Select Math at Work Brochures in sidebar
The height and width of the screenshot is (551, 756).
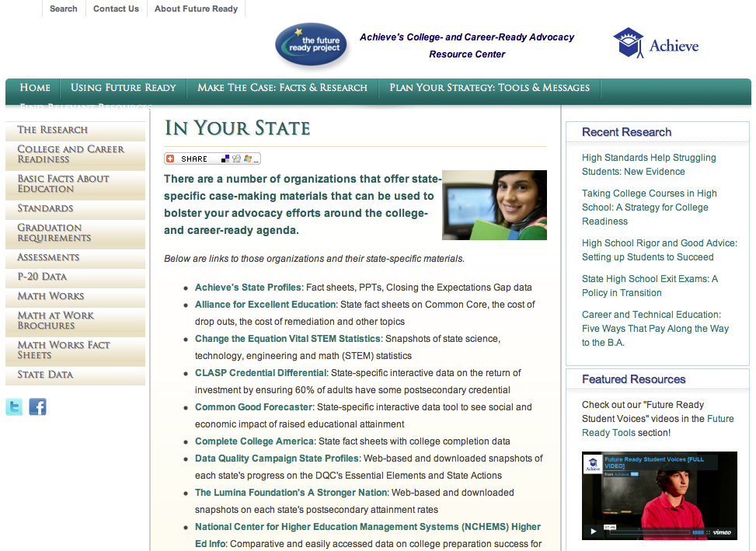tap(75, 321)
